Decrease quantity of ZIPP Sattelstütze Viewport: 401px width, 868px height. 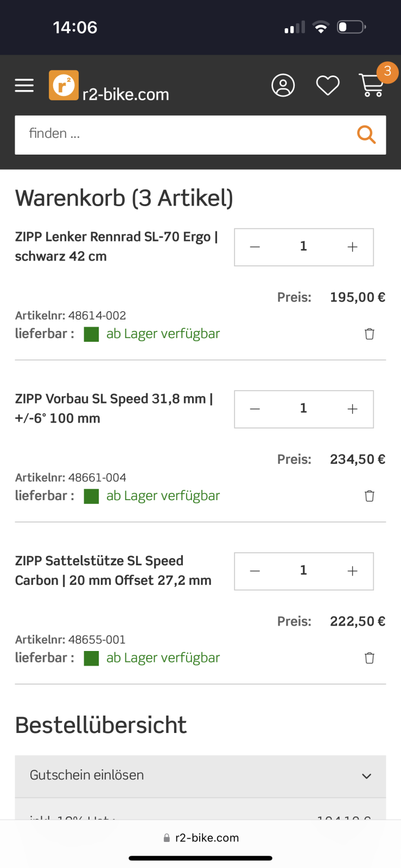255,571
